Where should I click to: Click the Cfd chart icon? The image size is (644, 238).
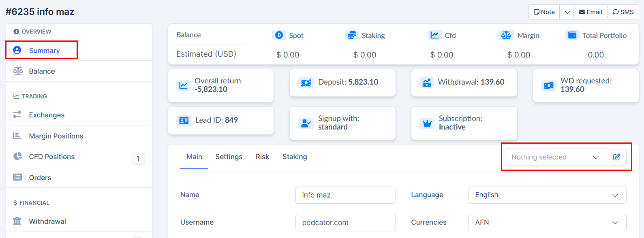pos(434,35)
